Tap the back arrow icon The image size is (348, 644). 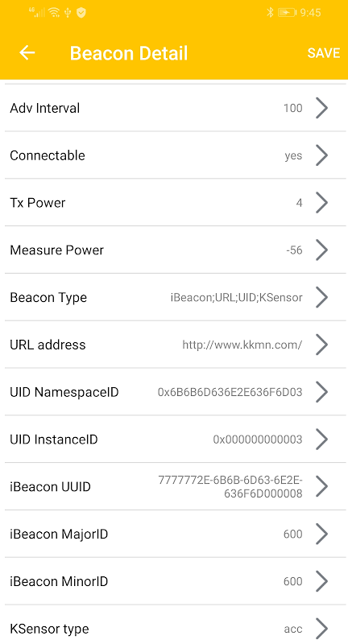coord(27,52)
